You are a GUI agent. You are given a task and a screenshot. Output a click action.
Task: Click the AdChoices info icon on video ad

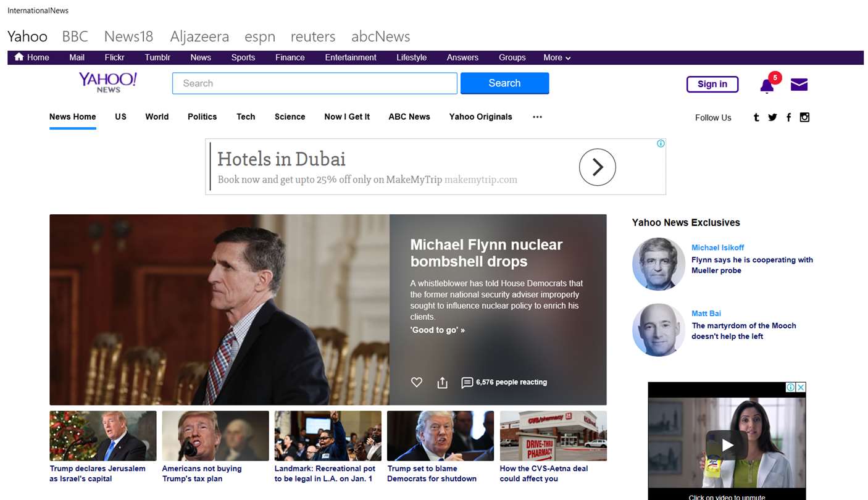[x=790, y=387]
